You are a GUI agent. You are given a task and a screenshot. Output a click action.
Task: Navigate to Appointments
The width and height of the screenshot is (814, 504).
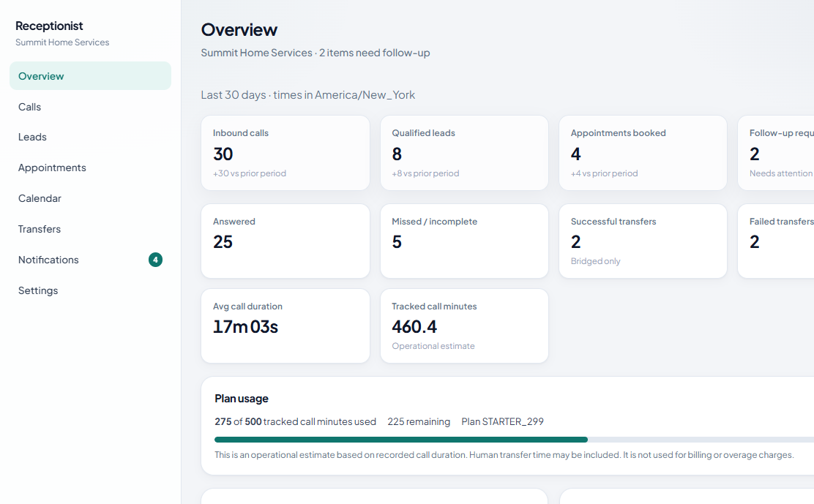90,168
